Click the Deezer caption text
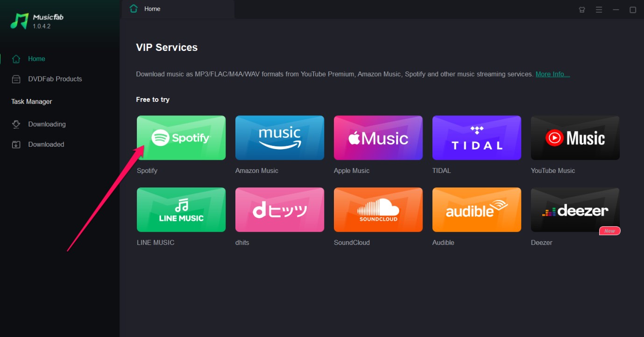Screen dimensions: 644x337 (x=542, y=243)
